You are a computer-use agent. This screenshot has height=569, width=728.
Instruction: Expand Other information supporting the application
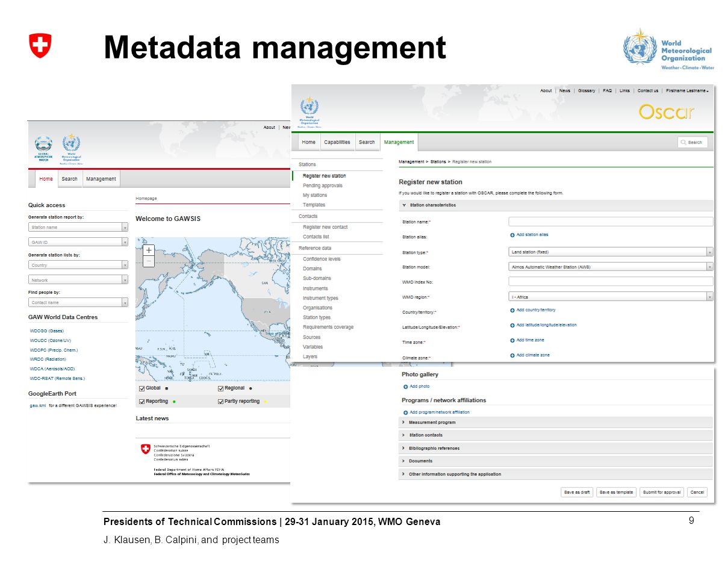[556, 474]
